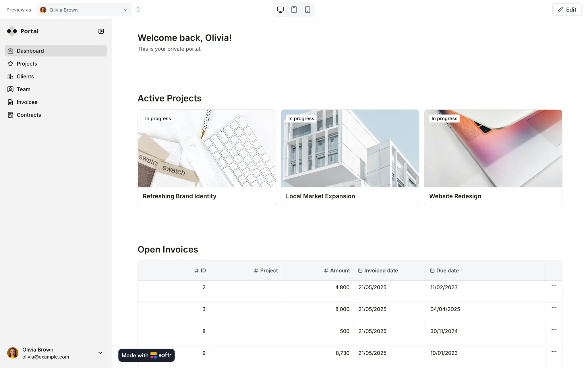Open Projects in the sidebar
The height and width of the screenshot is (368, 588).
(56, 64)
